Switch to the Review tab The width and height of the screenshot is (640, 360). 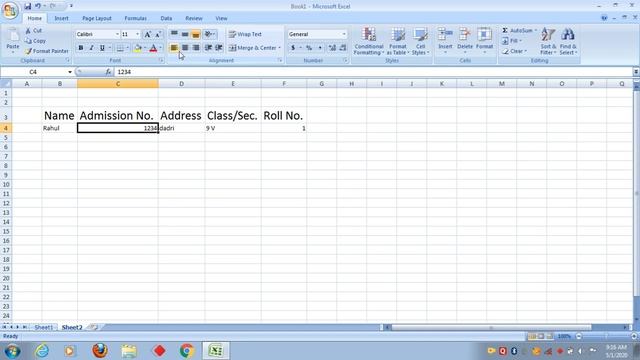[x=194, y=18]
